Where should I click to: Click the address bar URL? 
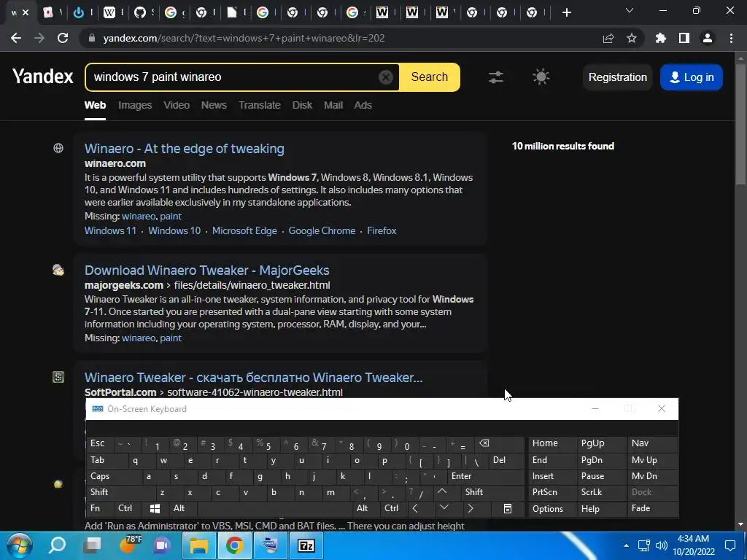(244, 38)
